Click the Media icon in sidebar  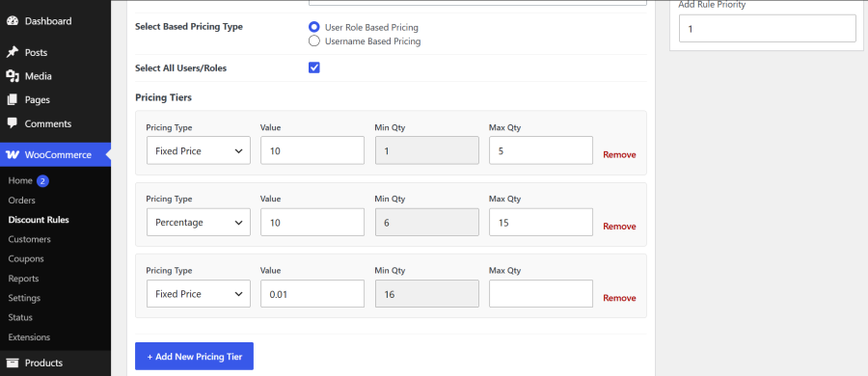[13, 76]
